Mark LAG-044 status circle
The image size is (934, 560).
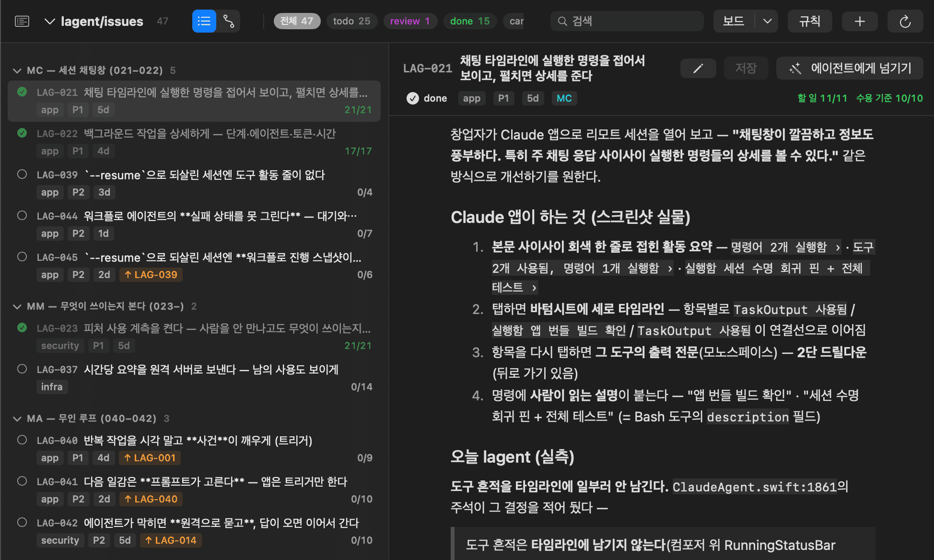(x=22, y=215)
